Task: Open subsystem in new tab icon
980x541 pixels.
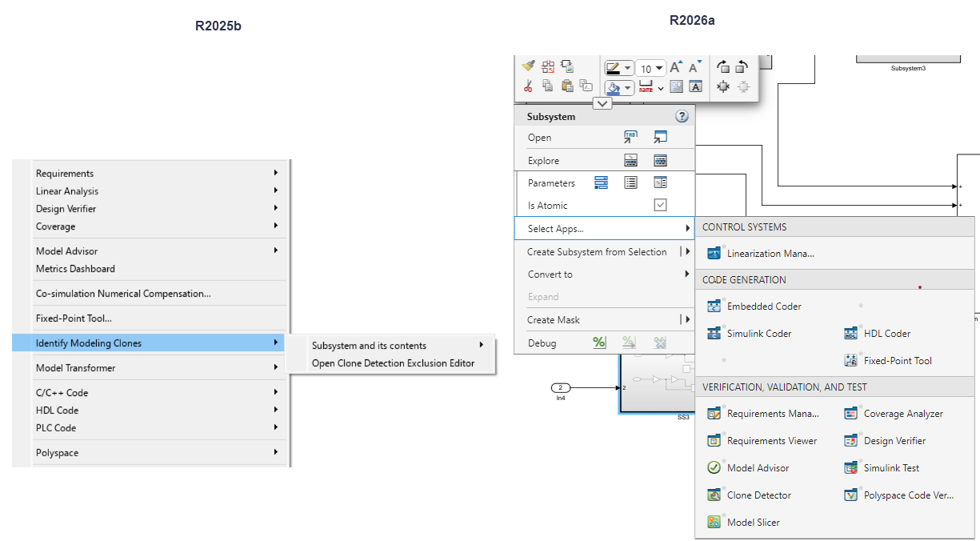Action: tap(630, 138)
